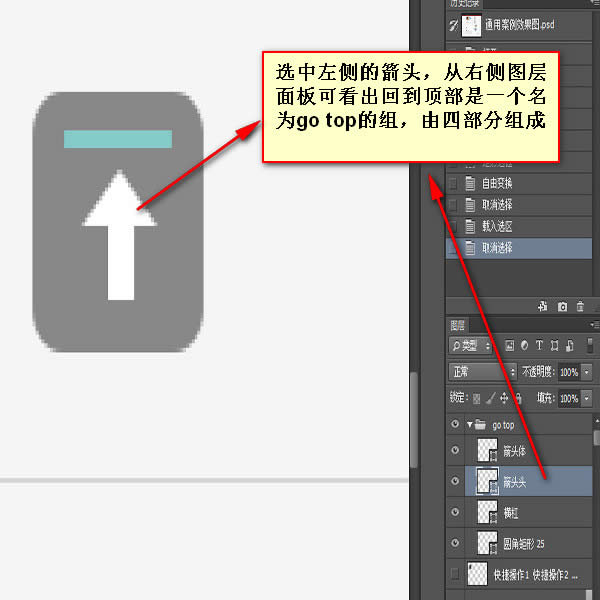
Task: Hide the 箭头体 layer using eye icon
Action: tap(456, 451)
